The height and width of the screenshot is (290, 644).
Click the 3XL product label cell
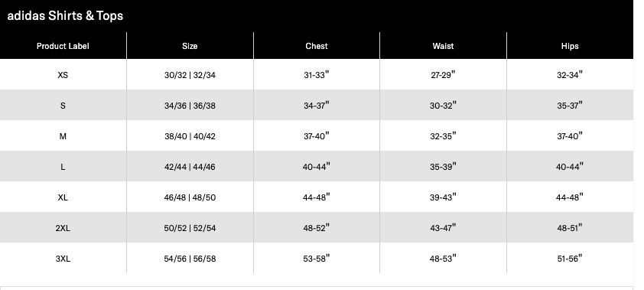(x=63, y=259)
